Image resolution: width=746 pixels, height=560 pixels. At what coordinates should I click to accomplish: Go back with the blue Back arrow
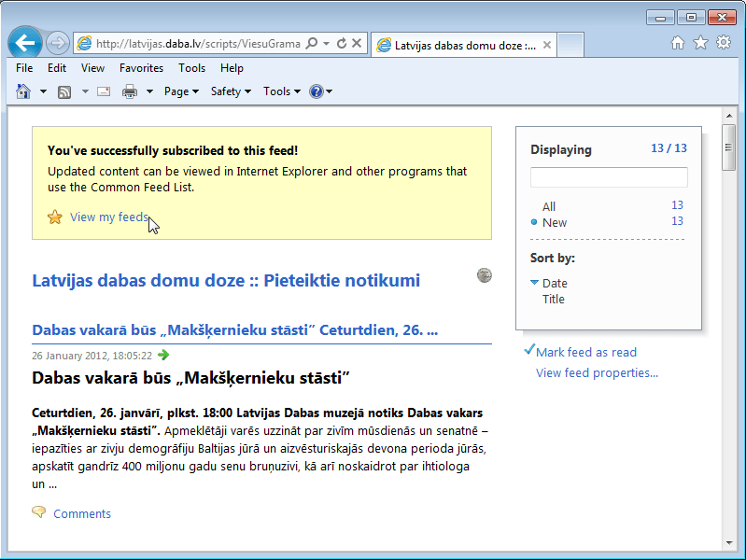click(x=24, y=43)
